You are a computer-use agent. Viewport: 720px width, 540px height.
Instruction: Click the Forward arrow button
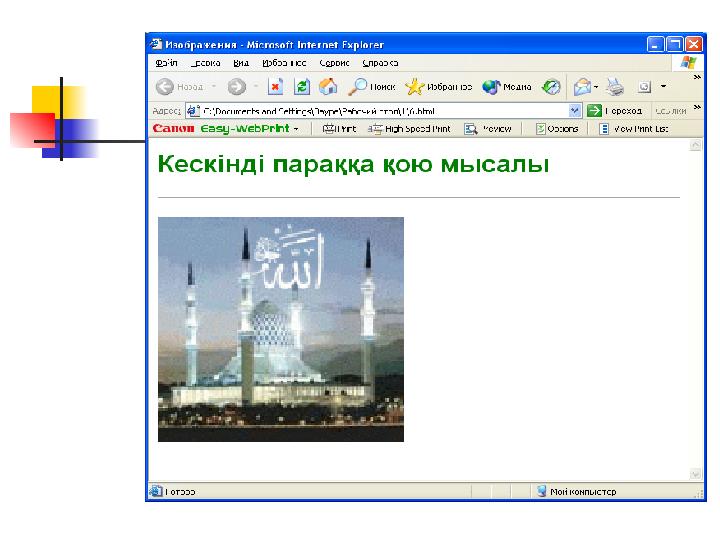coord(237,86)
